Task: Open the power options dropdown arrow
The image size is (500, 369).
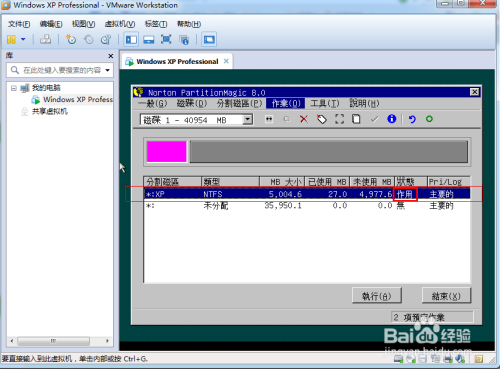Action: pyautogui.click(x=23, y=39)
